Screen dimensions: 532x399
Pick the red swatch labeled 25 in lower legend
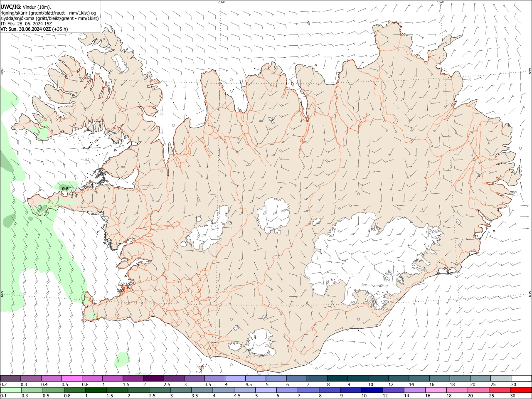click(x=499, y=390)
